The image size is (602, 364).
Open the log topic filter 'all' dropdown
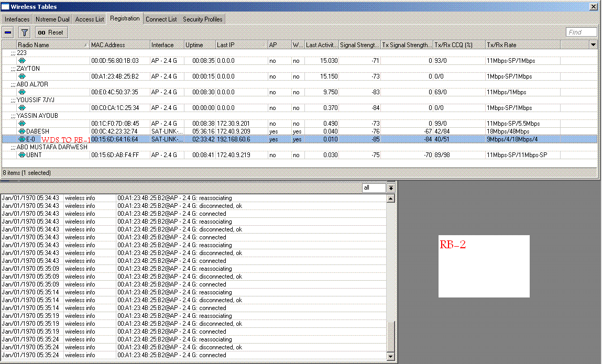[x=391, y=187]
